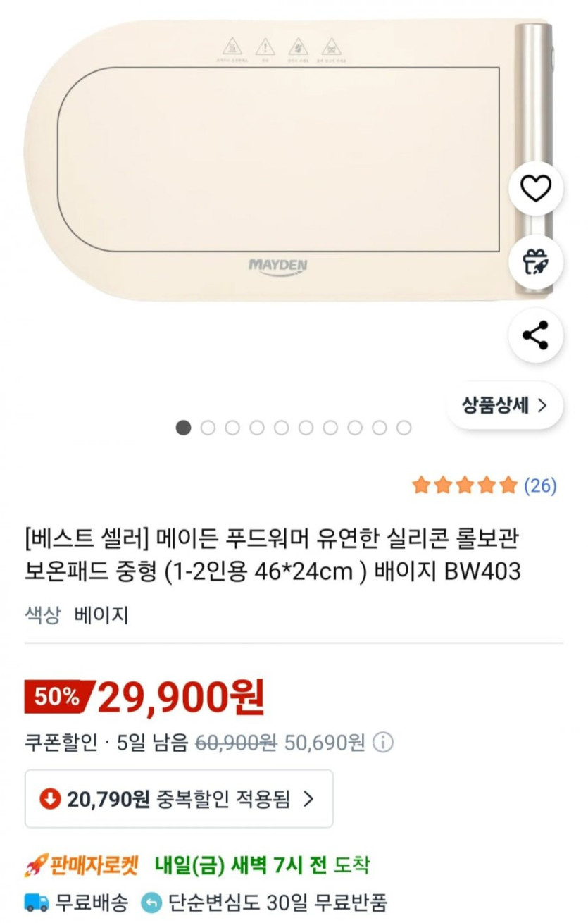The image size is (588, 923).
Task: Tap the five-star rating
Action: click(x=465, y=485)
